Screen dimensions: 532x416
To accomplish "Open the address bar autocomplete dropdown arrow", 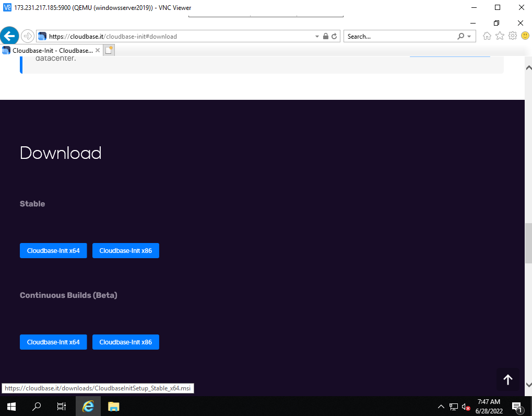I will click(x=317, y=37).
